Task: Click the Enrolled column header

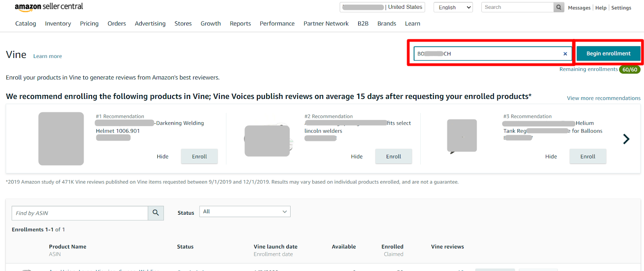Action: [x=392, y=247]
